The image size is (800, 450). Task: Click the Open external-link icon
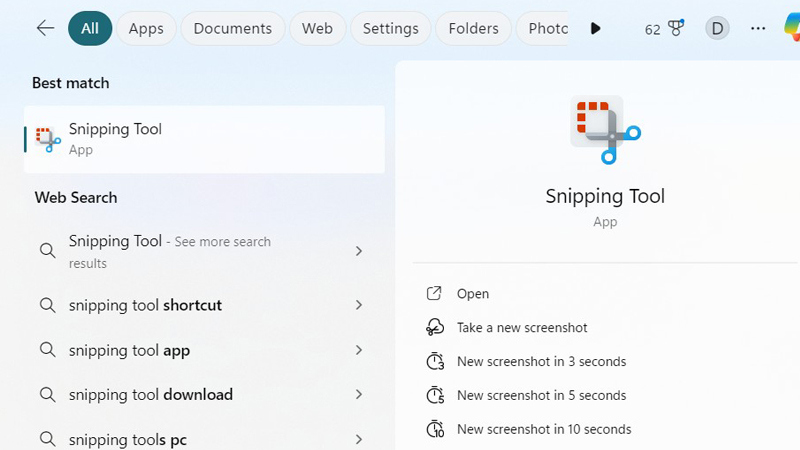[434, 293]
